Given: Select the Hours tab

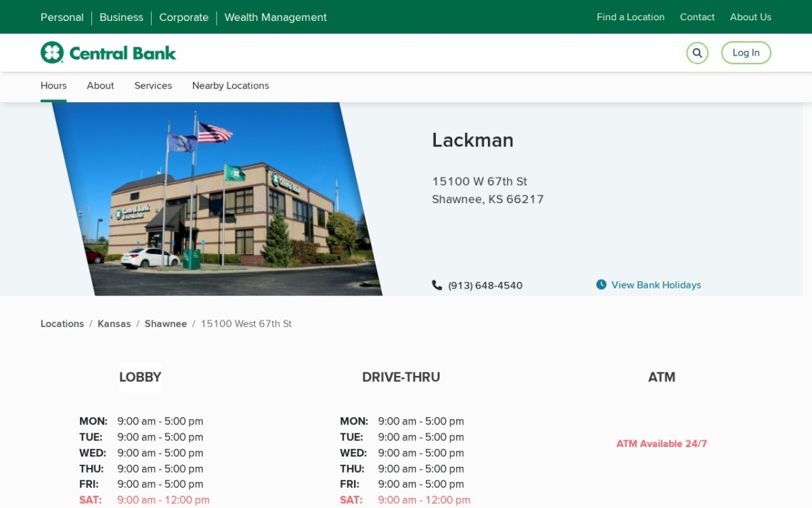Looking at the screenshot, I should coord(53,86).
